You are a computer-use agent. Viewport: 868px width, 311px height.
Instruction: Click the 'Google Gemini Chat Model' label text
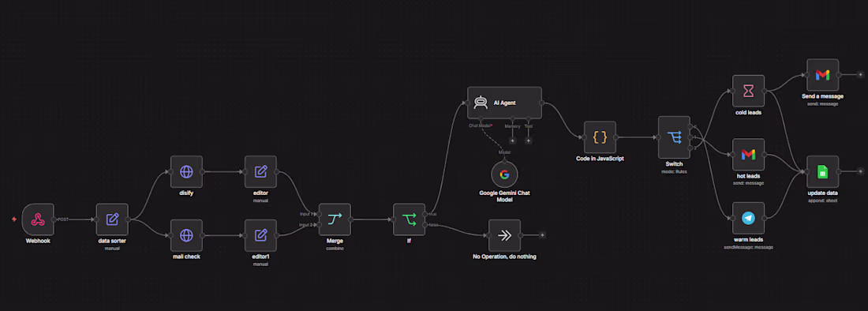point(504,196)
